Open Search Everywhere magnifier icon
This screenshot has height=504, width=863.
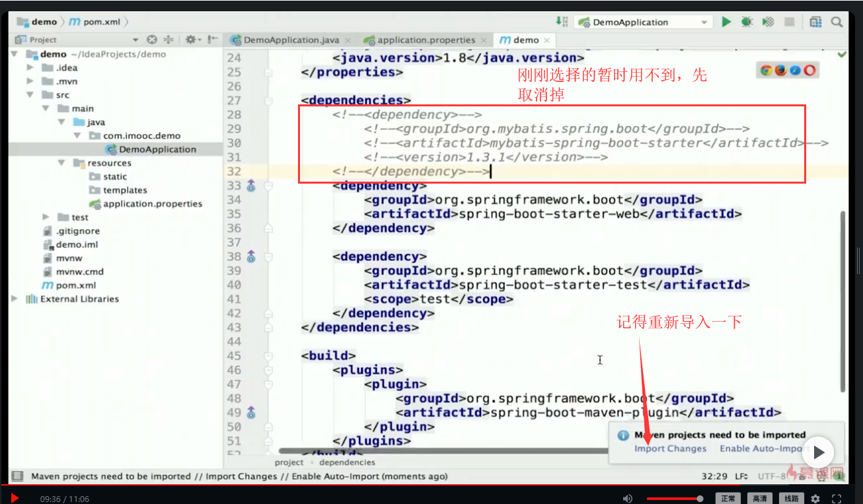tap(837, 22)
